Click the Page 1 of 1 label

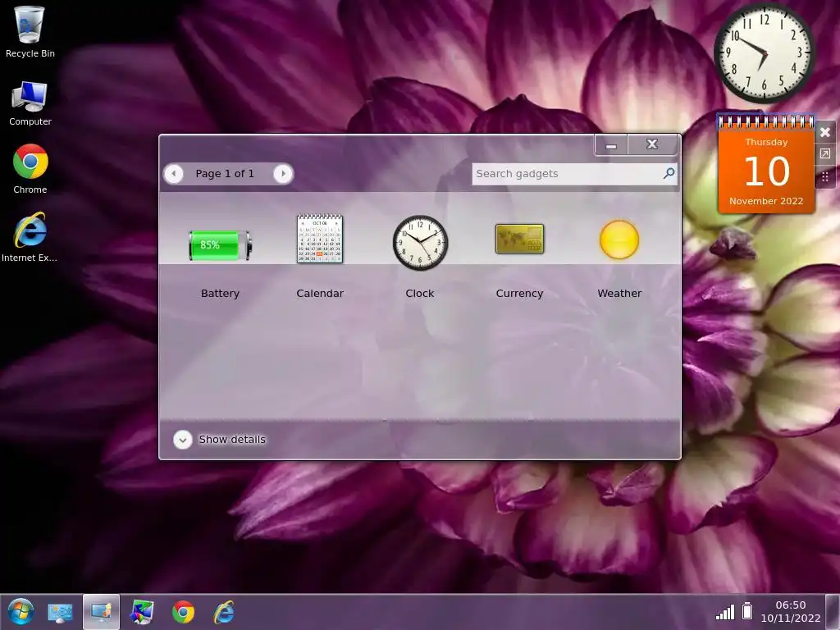(x=225, y=174)
